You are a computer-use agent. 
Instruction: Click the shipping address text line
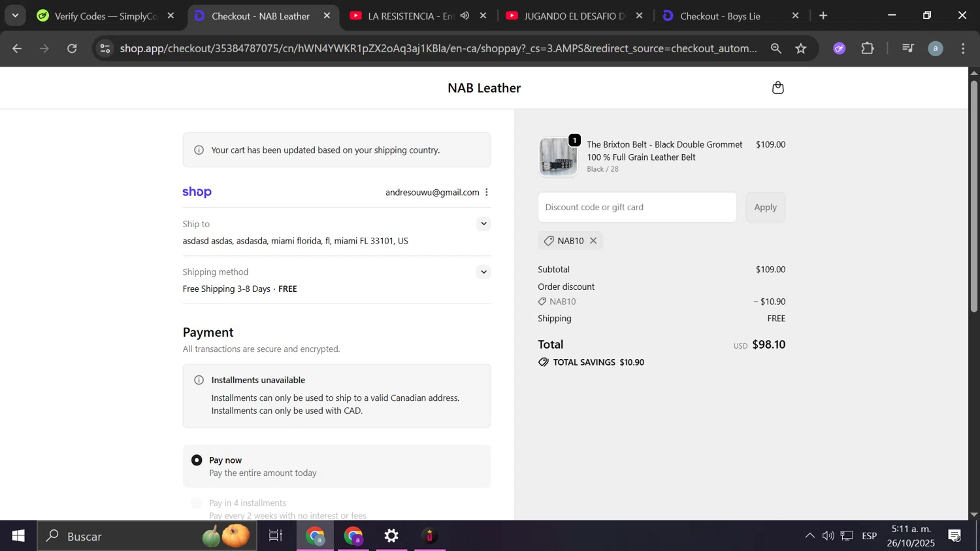295,241
